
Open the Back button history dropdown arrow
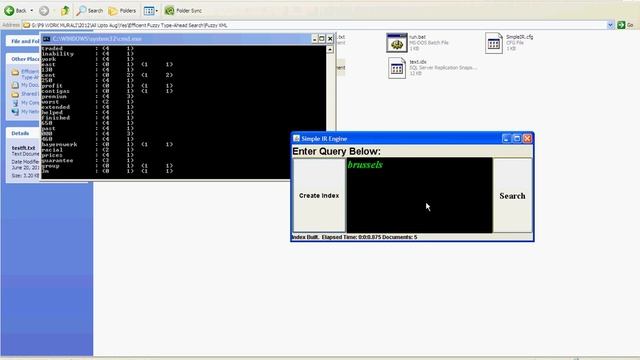pos(31,11)
